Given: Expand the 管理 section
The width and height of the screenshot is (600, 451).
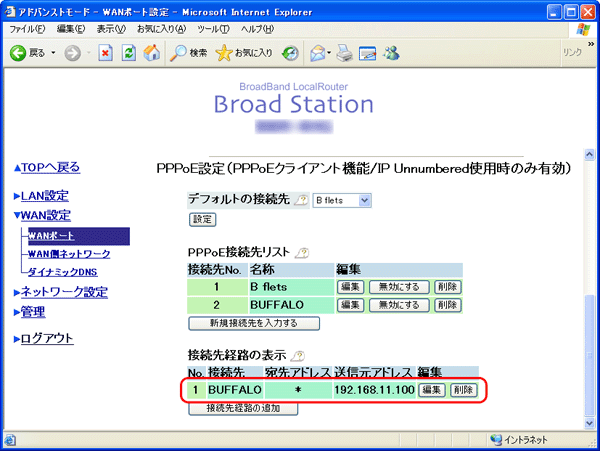Looking at the screenshot, I should coord(16,312).
